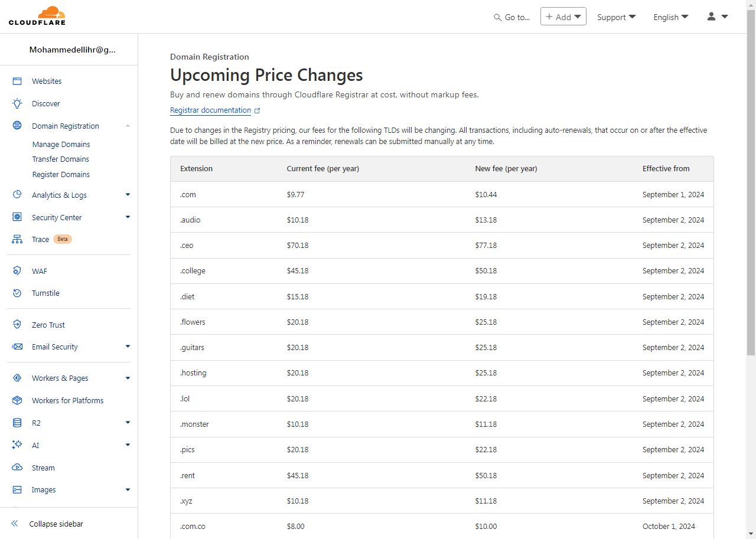This screenshot has width=756, height=539.
Task: Click the Discover lightbulb icon
Action: pyautogui.click(x=17, y=104)
